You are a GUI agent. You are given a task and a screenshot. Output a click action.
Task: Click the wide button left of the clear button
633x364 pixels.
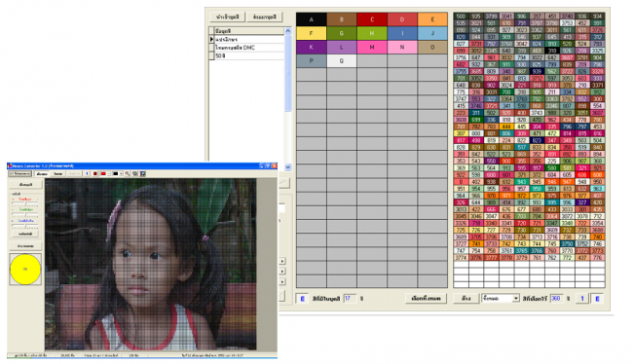(426, 298)
